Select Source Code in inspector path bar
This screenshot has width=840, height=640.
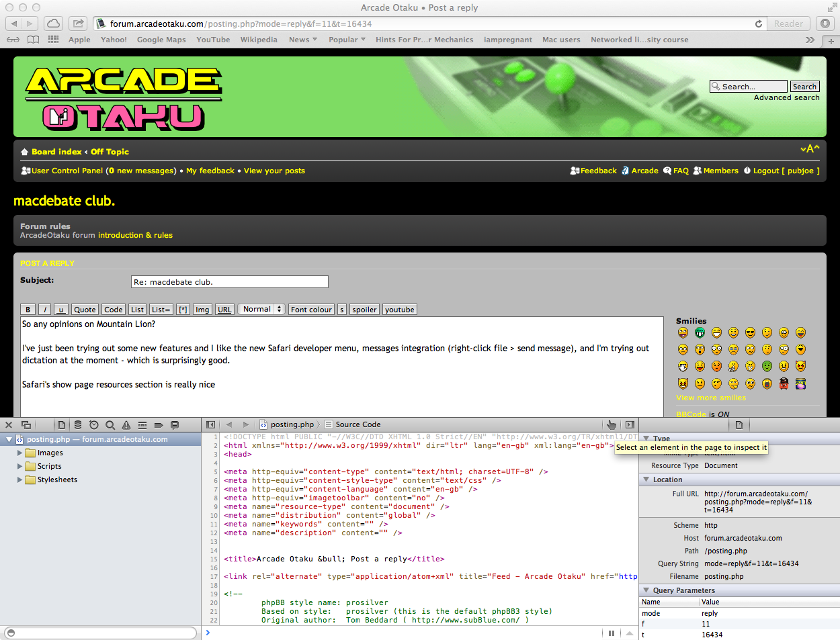353,424
